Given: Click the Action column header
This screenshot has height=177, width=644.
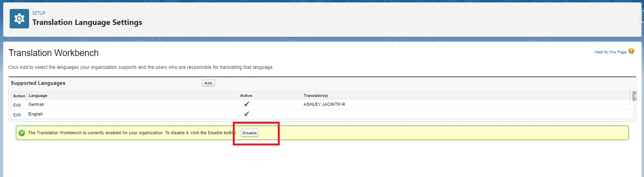Looking at the screenshot, I should pos(19,96).
